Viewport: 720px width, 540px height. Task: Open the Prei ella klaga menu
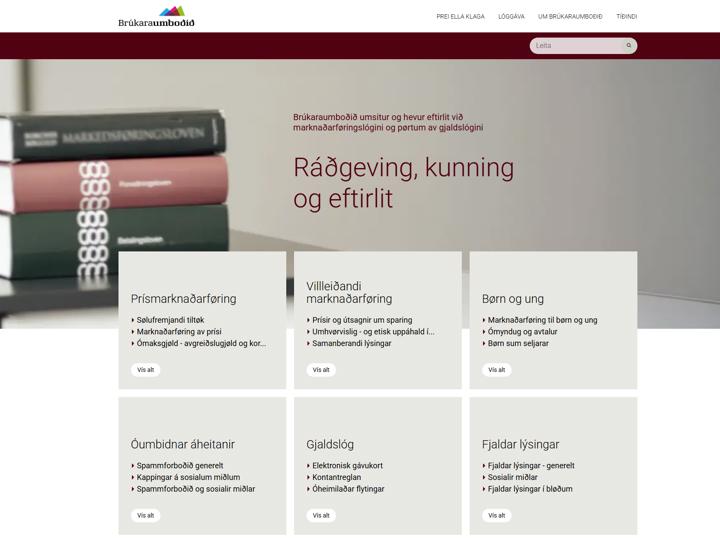[x=460, y=17]
